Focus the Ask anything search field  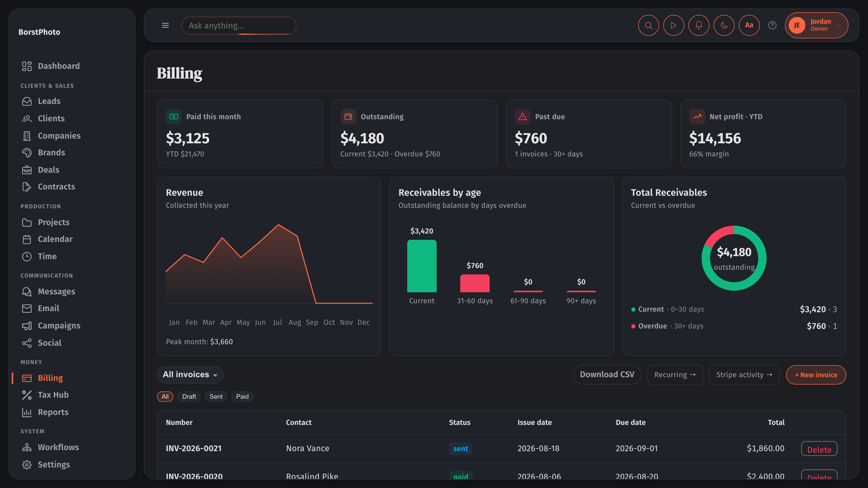(x=239, y=25)
